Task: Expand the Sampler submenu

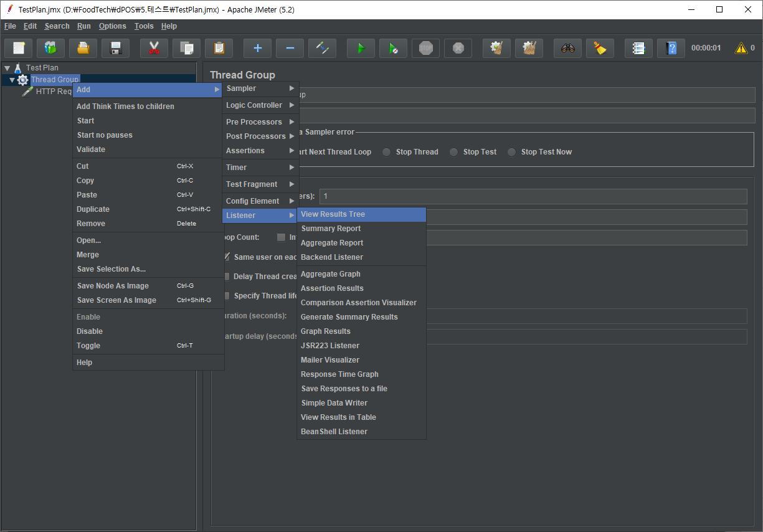Action: coord(261,88)
